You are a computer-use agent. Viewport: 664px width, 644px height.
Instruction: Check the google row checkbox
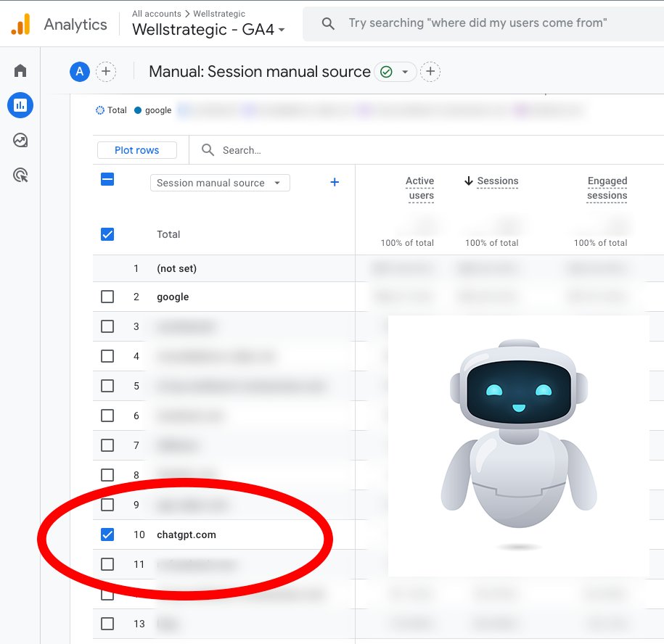[107, 297]
